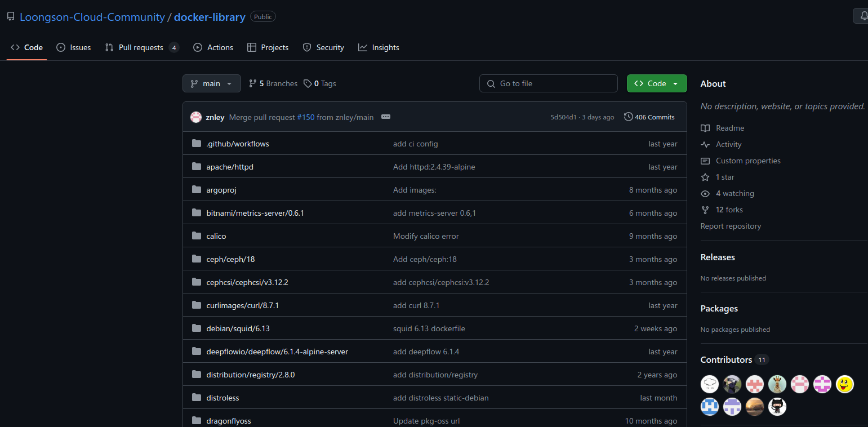Open the Actions tab
This screenshot has width=868, height=427.
[x=213, y=47]
